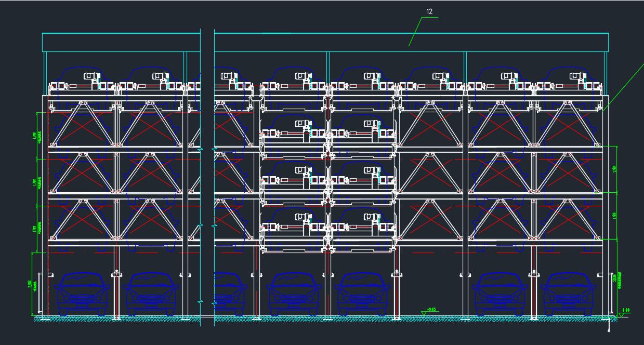Viewport: 644px width, 345px height.
Task: Click the ground-level car left of +0.05 marker
Action: point(363,294)
